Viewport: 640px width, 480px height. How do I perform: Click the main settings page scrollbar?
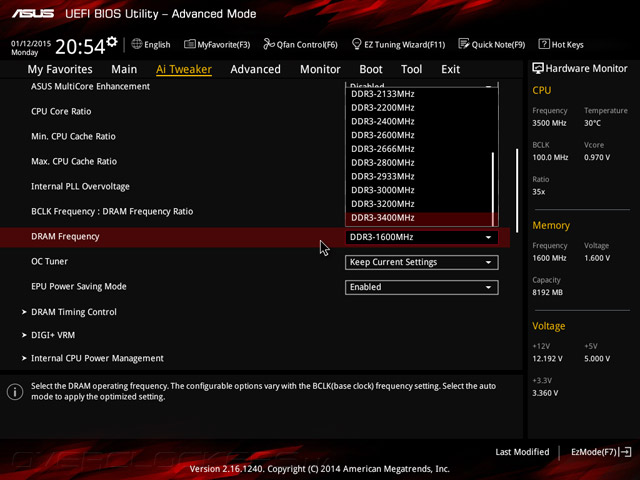517,191
